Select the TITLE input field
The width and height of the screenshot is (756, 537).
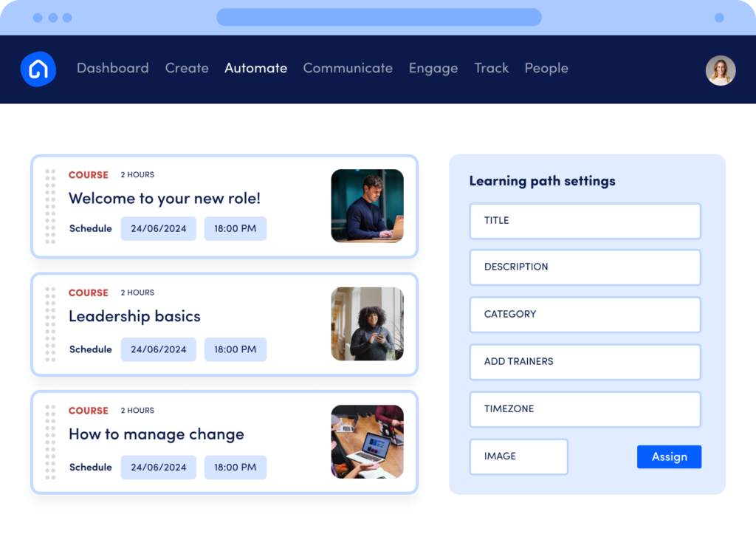tap(585, 221)
